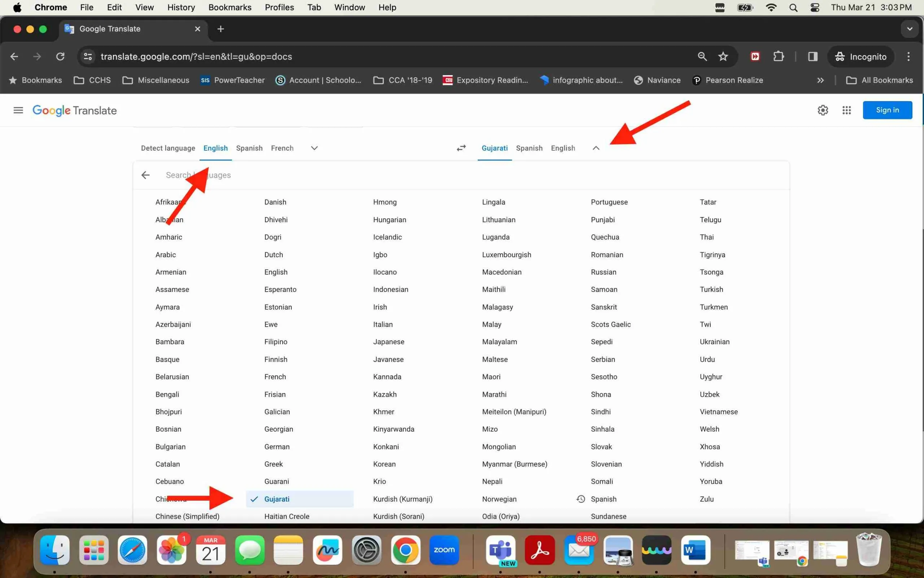
Task: Open Chrome extensions puzzle icon
Action: [778, 57]
